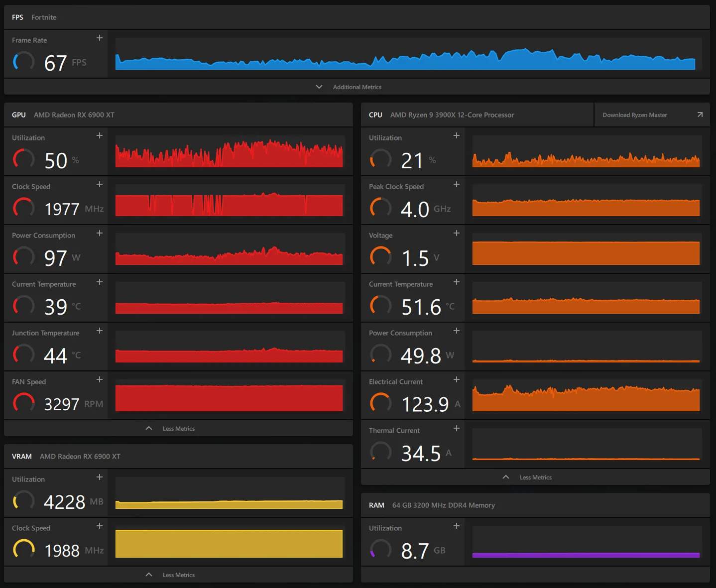Click plus icon beside Frame Rate metric

coord(100,38)
